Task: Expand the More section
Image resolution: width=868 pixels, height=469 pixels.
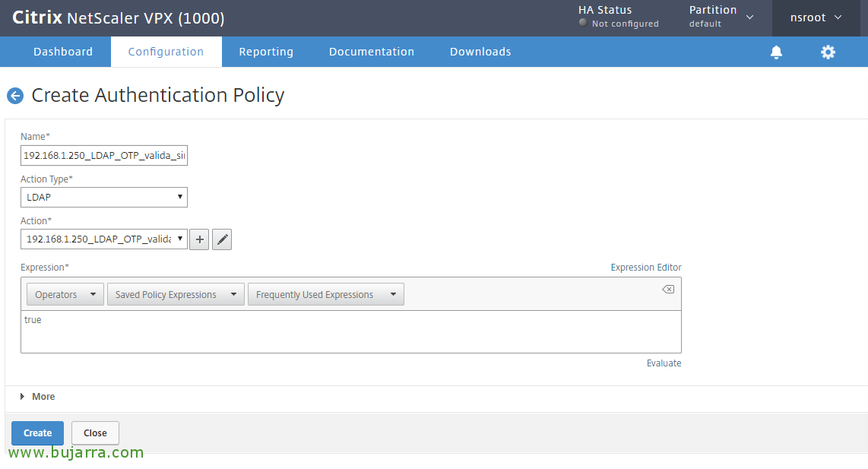Action: tap(38, 397)
